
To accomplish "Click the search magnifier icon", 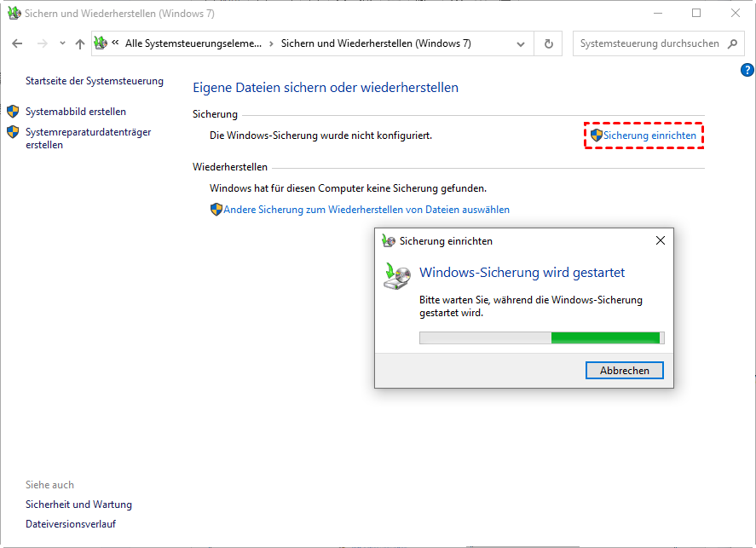I will pos(732,43).
